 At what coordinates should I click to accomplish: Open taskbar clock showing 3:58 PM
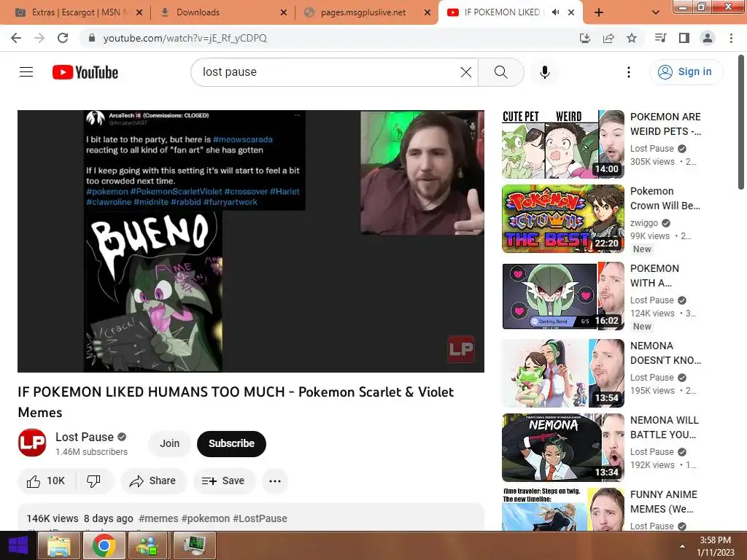coord(715,546)
